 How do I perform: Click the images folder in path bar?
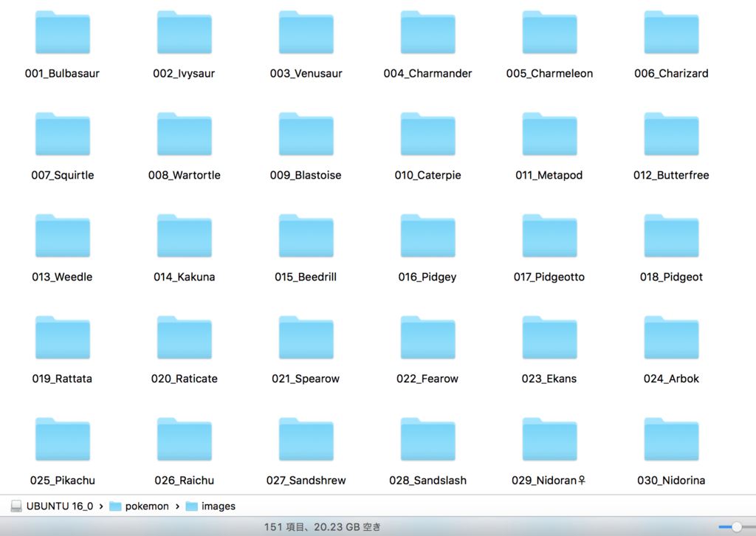(x=210, y=506)
